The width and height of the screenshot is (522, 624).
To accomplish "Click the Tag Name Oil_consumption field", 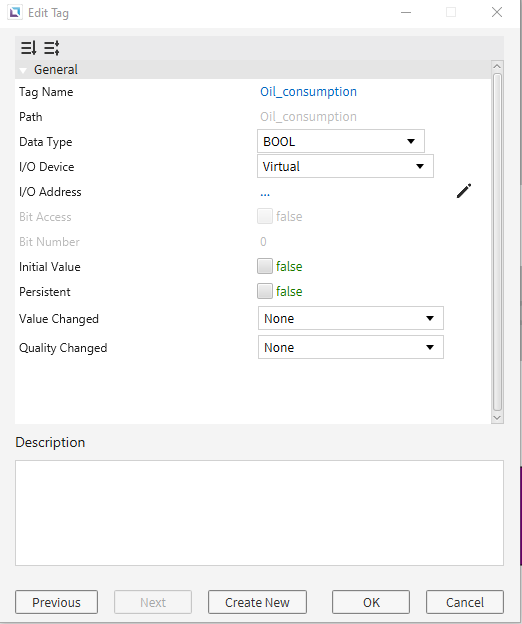I will [x=308, y=92].
